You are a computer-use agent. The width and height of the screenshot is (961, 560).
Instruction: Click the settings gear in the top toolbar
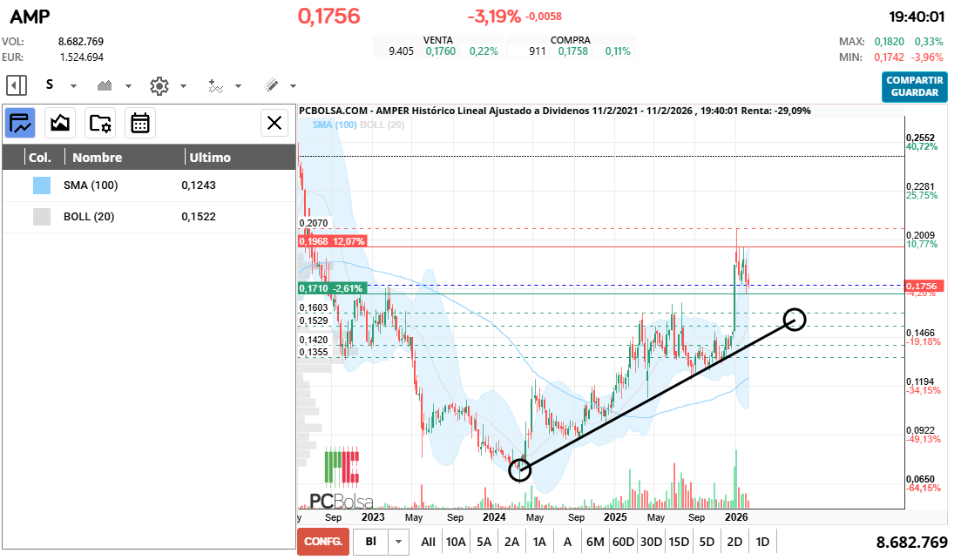click(160, 85)
